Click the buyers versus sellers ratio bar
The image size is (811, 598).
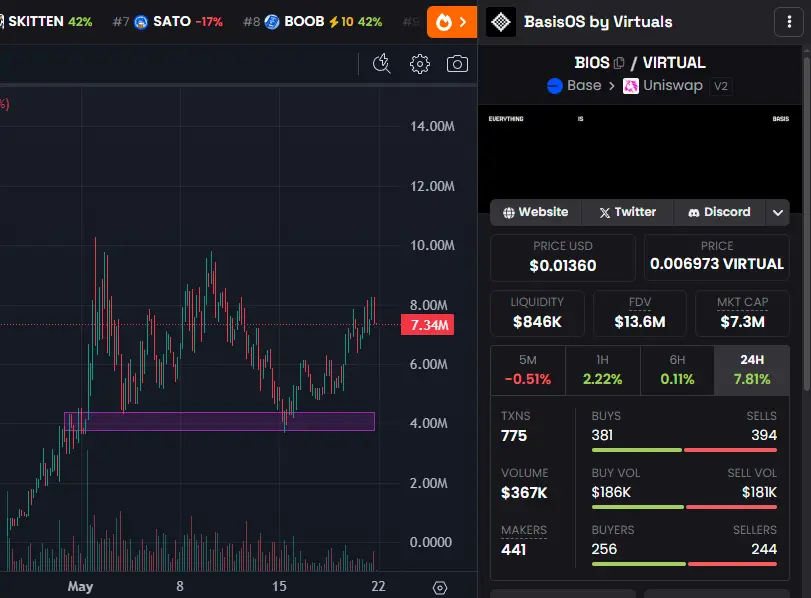(x=684, y=564)
